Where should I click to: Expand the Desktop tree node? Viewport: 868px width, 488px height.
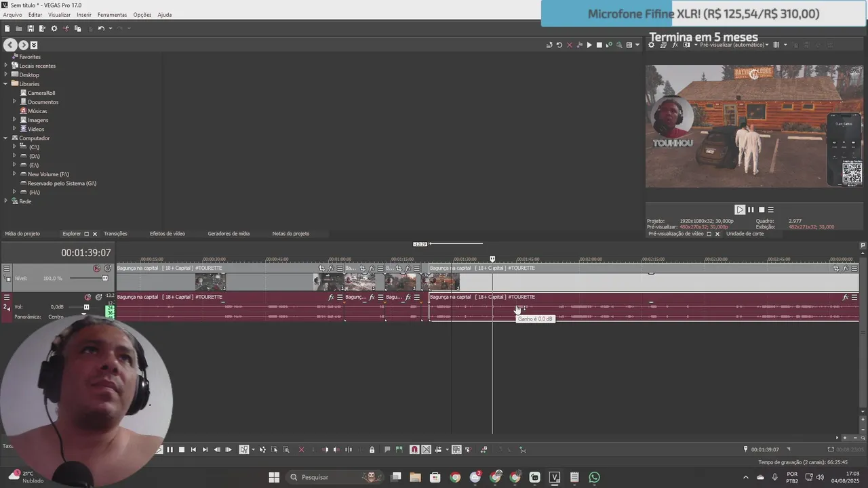pos(6,75)
